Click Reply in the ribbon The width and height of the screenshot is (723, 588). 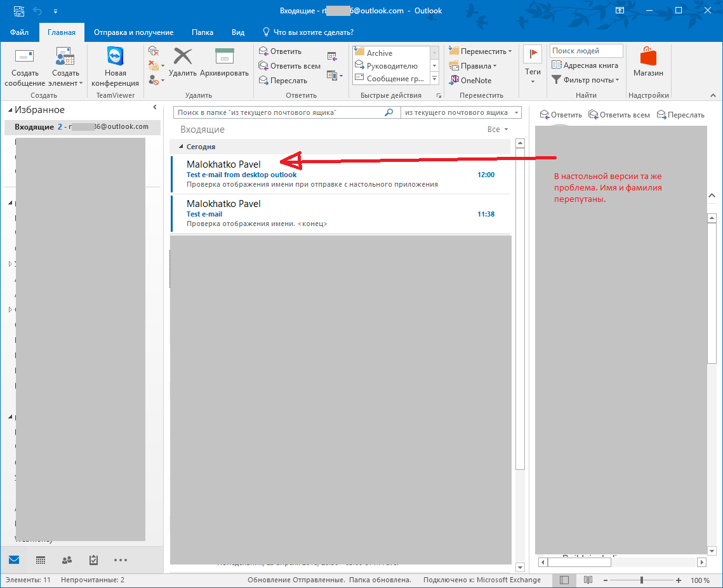click(x=280, y=51)
